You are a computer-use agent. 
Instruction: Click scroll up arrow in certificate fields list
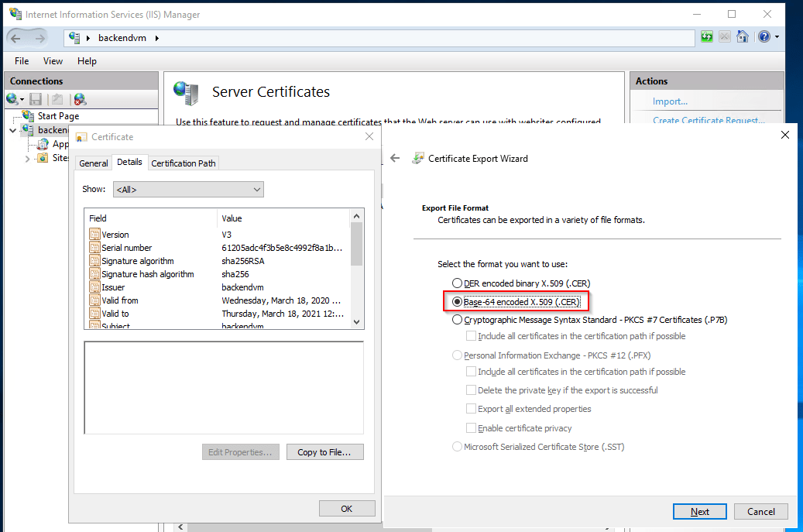click(357, 216)
